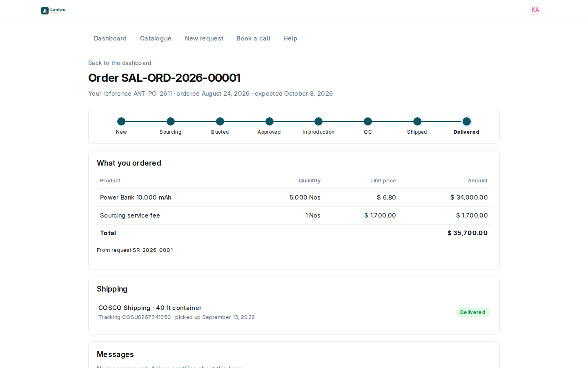
Task: Go to the Dashboard tab
Action: click(x=110, y=38)
